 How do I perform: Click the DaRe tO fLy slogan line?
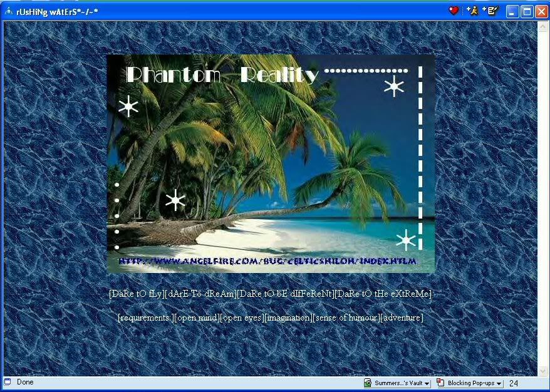(x=270, y=294)
